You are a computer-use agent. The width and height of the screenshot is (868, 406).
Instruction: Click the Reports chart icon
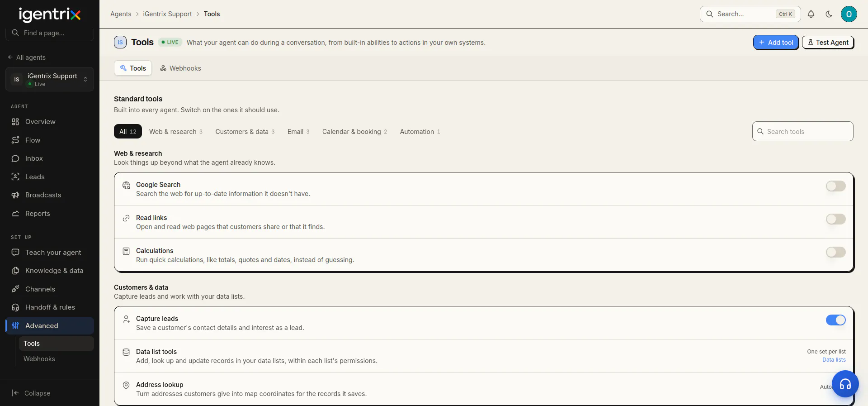(x=15, y=214)
